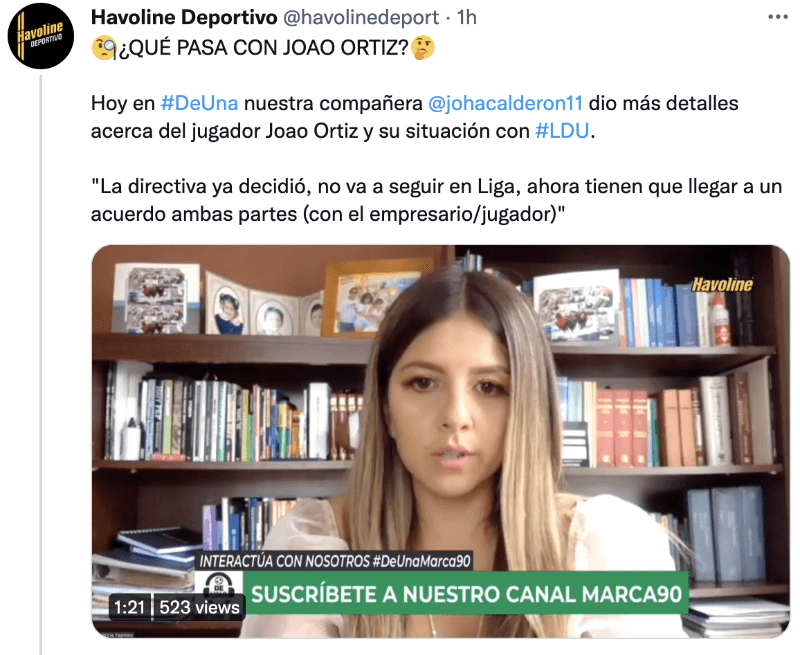Viewport: 800px width, 655px height.
Task: Click the ¿QUÉ PASA CON JOAO ORTIZ? headline text
Action: (x=264, y=47)
